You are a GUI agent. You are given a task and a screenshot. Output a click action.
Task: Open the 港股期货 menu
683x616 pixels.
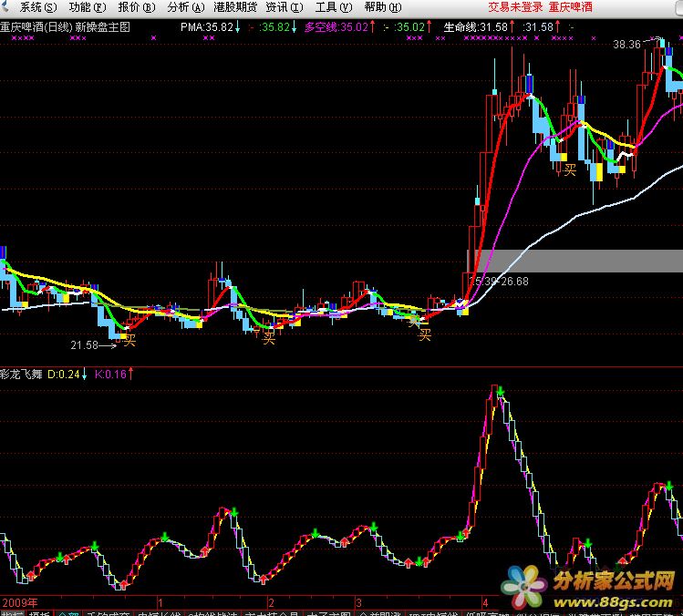(235, 7)
